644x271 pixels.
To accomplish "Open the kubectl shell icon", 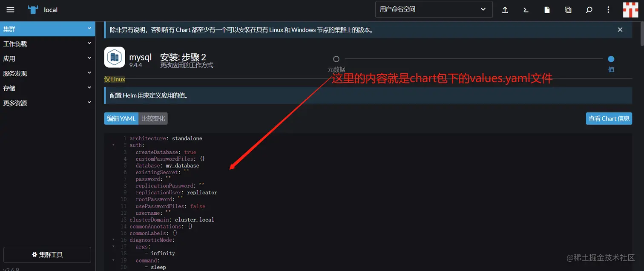I will pos(526,10).
